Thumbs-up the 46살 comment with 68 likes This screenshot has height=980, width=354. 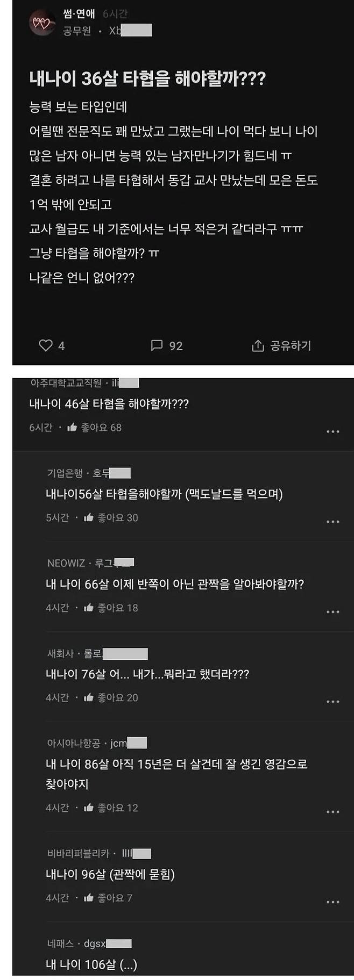click(72, 428)
